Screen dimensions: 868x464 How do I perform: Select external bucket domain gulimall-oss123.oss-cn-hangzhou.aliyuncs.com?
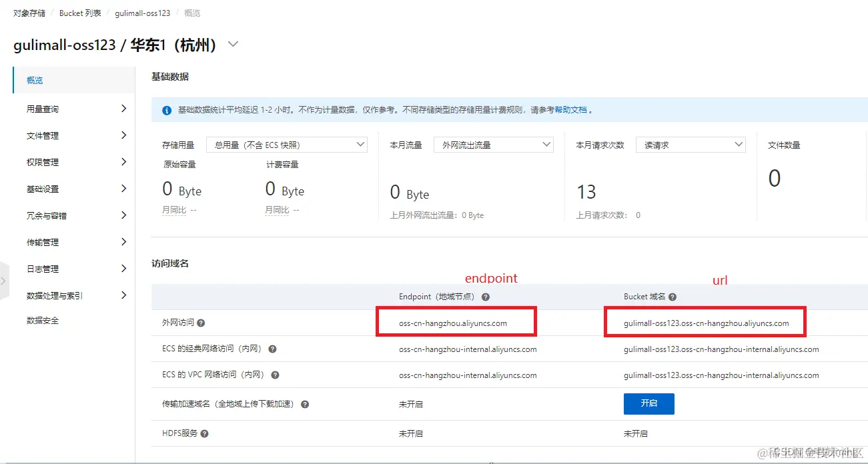pos(707,323)
